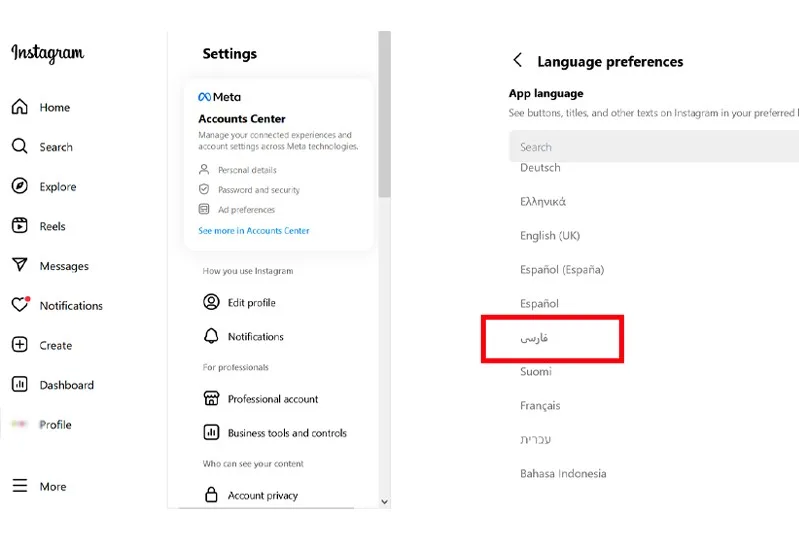
Task: Open Professional account settings
Action: 261,399
